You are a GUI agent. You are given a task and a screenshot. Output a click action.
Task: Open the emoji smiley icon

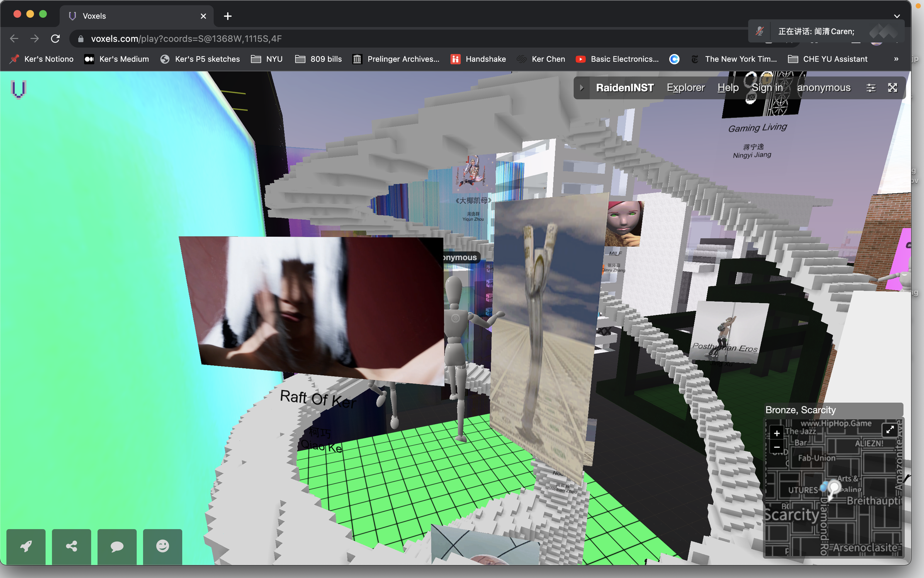[x=162, y=546]
